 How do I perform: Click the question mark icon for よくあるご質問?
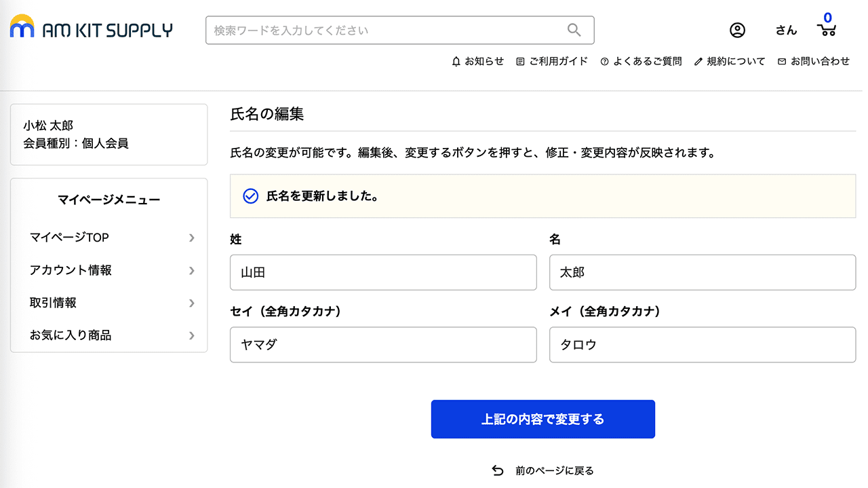[x=604, y=61]
